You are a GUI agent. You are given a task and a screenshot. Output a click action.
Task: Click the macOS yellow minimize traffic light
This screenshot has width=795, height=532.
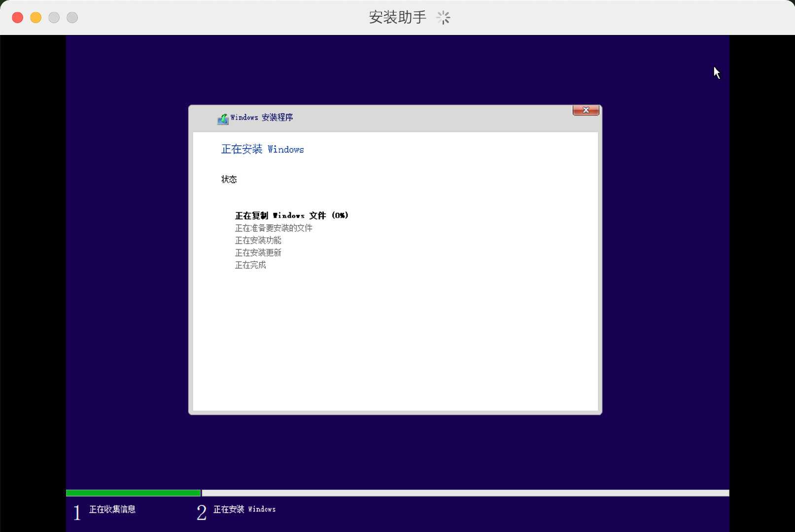click(35, 17)
